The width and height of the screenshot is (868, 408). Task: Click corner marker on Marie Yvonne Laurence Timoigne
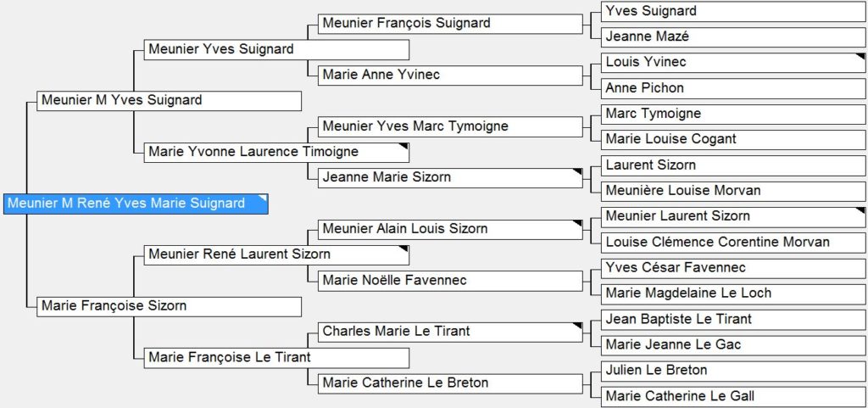(x=404, y=146)
